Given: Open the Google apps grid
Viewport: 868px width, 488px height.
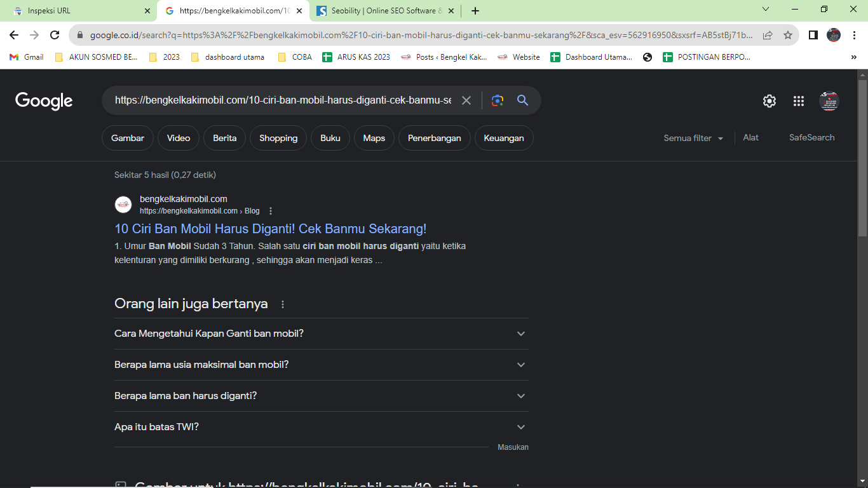Looking at the screenshot, I should click(799, 101).
